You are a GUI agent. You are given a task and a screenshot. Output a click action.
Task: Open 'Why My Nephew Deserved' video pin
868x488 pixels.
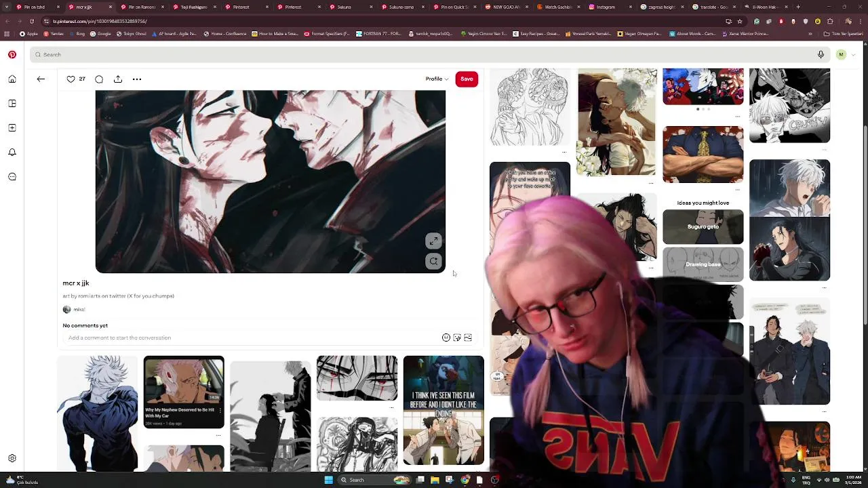point(184,392)
